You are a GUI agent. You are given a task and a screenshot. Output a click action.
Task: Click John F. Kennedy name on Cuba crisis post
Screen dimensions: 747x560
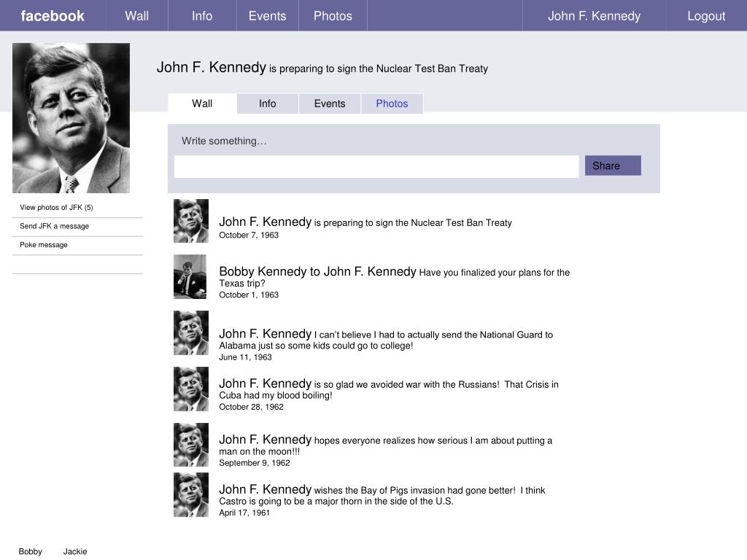pyautogui.click(x=265, y=384)
